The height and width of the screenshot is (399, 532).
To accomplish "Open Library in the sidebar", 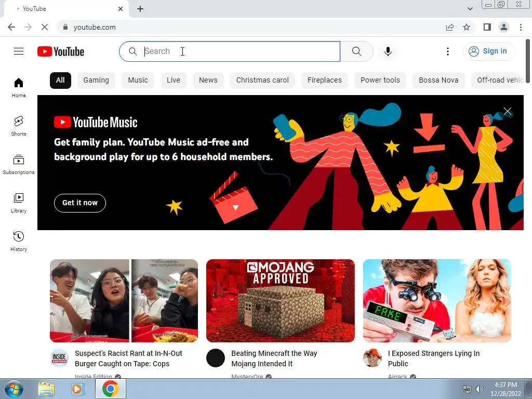I will 19,203.
